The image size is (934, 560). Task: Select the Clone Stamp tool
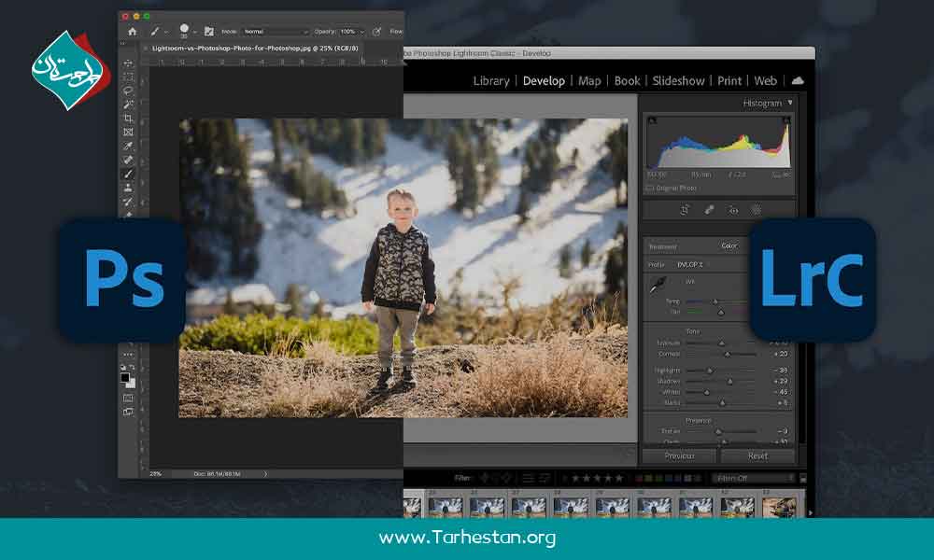[x=128, y=188]
